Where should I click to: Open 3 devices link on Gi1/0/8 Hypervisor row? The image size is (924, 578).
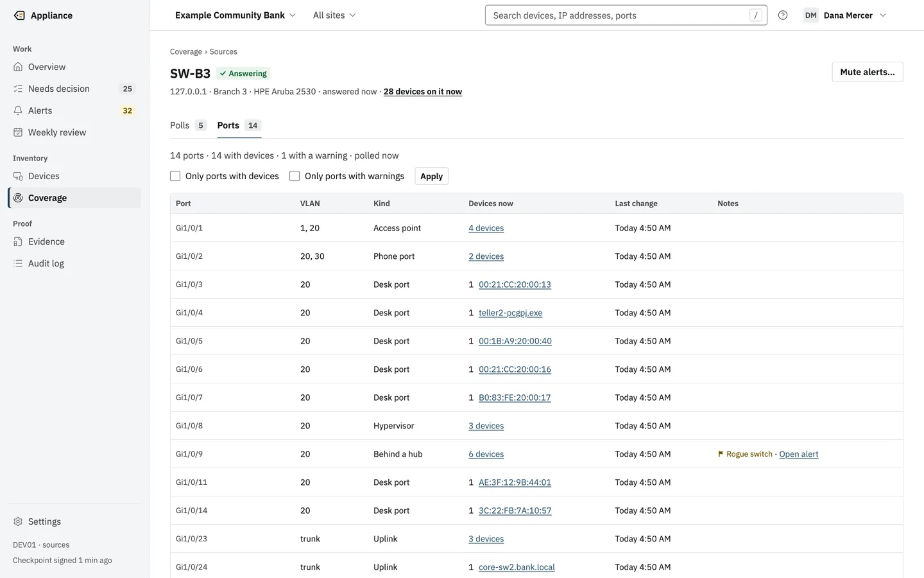486,426
